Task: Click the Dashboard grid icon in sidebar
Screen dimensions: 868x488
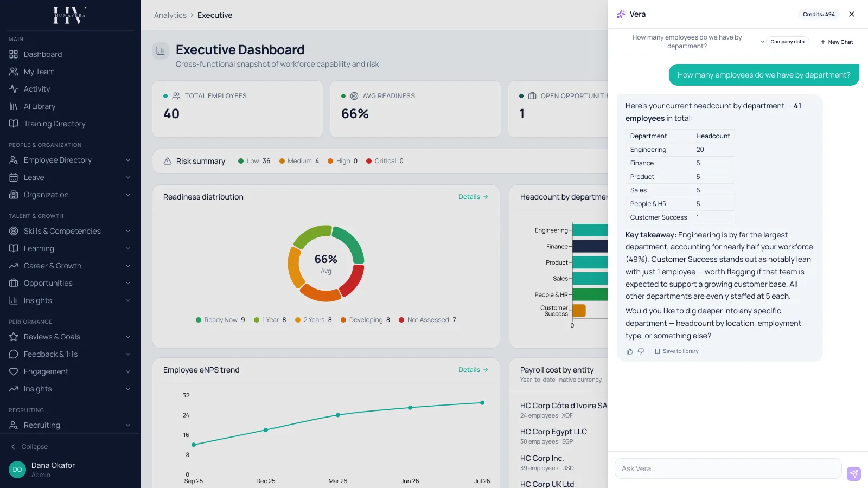Action: click(x=14, y=54)
